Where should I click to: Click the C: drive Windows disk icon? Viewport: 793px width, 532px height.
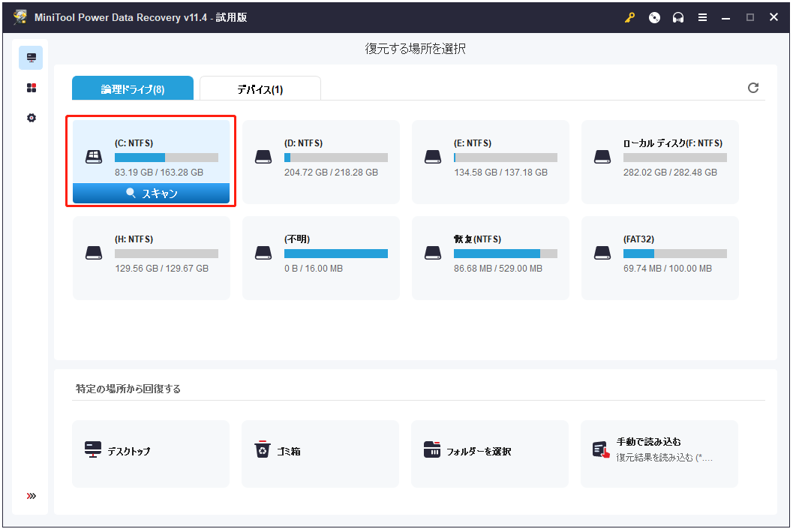[x=94, y=157]
